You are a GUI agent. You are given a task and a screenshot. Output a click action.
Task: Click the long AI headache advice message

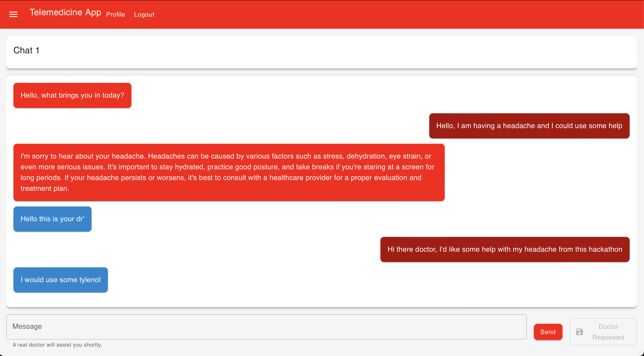[x=229, y=172]
